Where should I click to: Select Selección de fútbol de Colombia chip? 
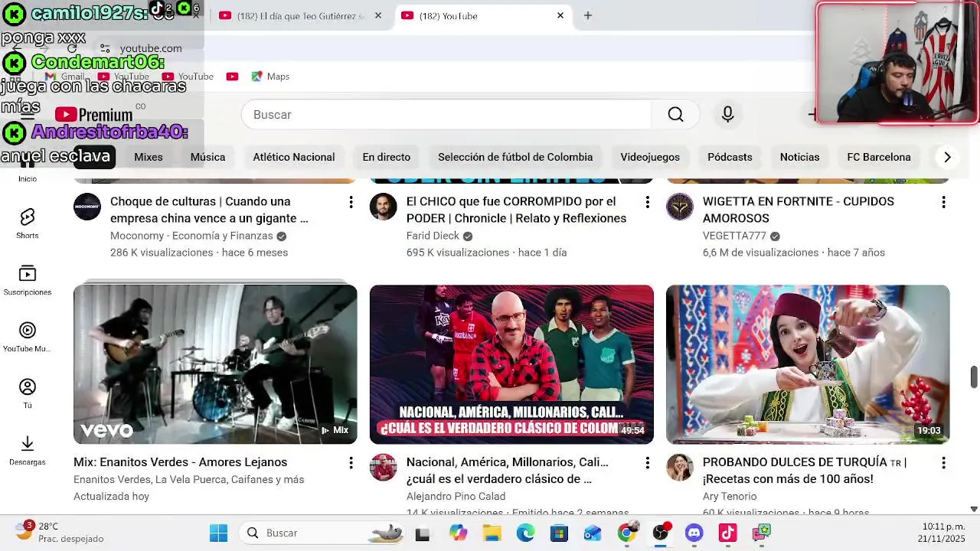(515, 157)
